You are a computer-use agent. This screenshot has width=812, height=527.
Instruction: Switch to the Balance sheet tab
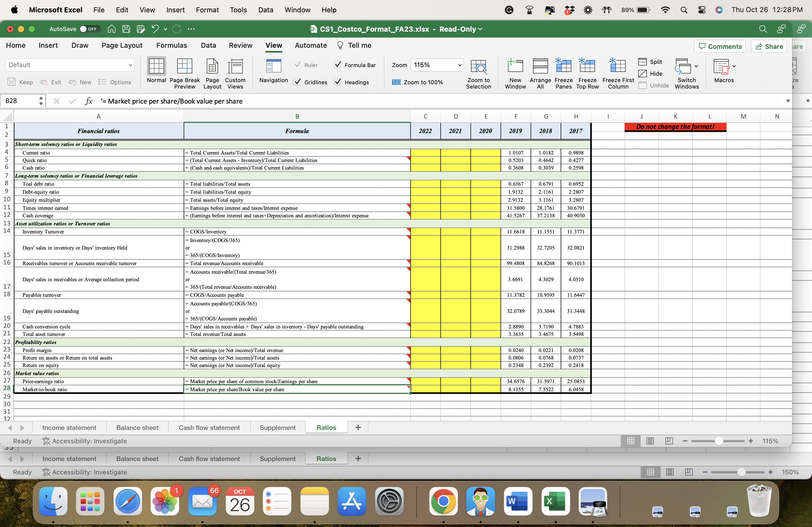[137, 427]
